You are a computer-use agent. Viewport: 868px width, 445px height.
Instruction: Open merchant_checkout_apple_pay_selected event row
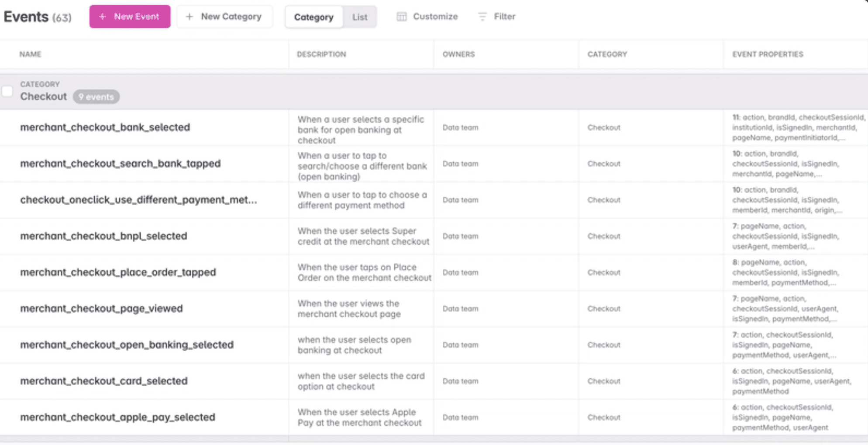tap(117, 417)
